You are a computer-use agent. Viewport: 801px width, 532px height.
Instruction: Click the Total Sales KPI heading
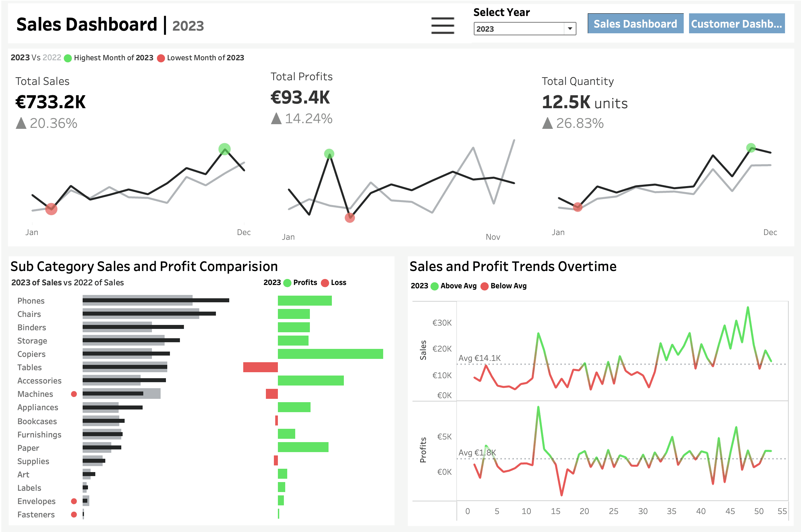(42, 82)
